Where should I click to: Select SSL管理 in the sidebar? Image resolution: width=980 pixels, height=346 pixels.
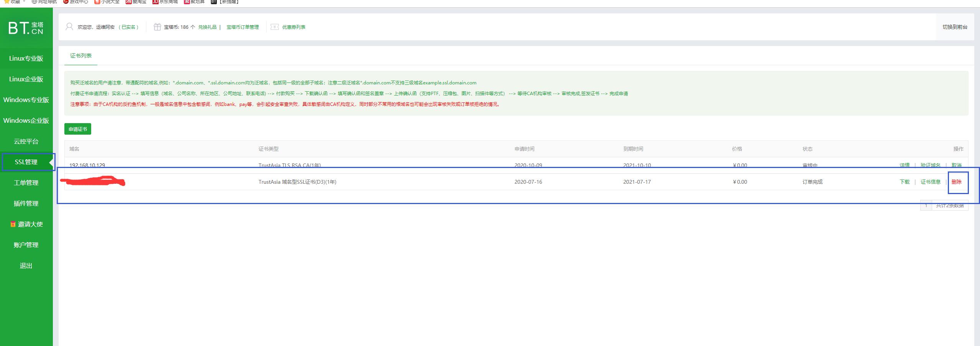point(26,162)
